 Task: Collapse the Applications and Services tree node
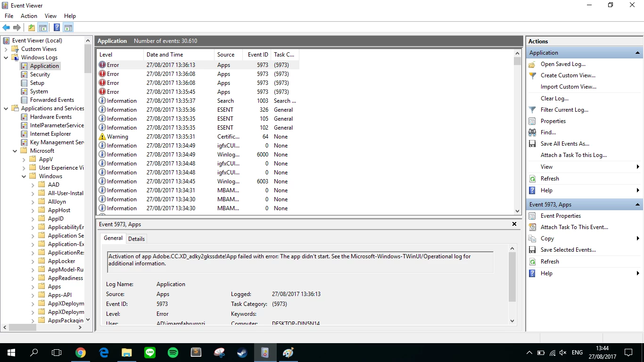6,108
